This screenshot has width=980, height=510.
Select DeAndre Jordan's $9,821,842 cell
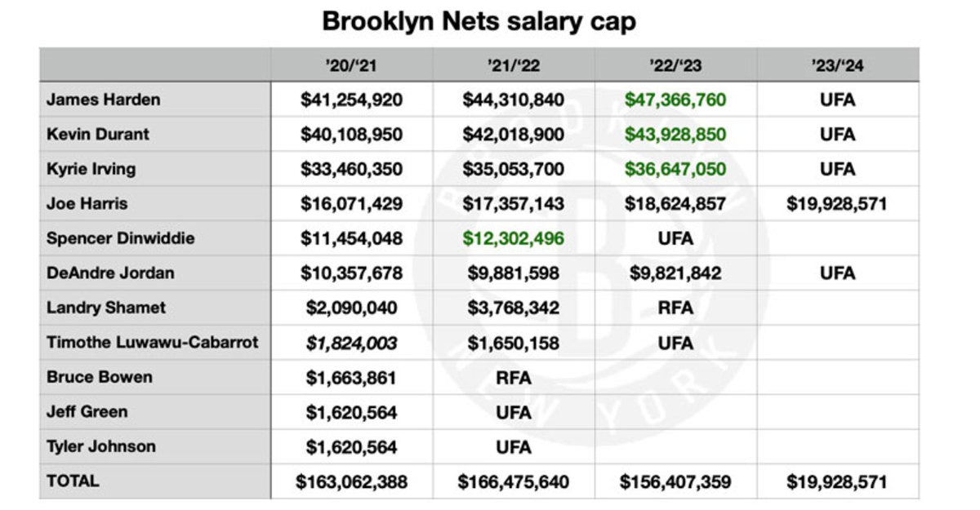(x=675, y=273)
